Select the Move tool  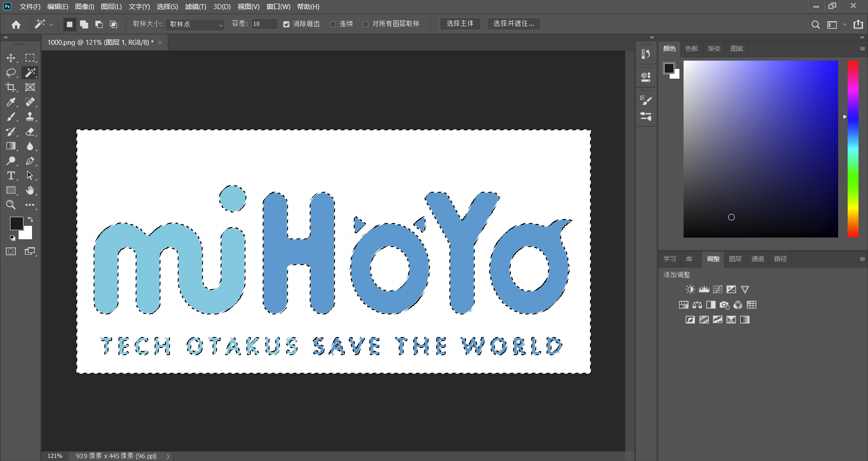11,58
